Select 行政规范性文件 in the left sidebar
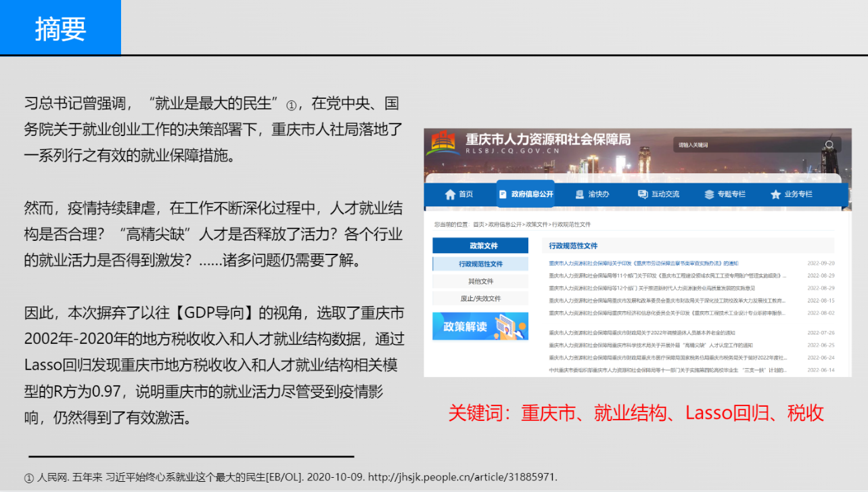This screenshot has width=868, height=492. pyautogui.click(x=480, y=264)
